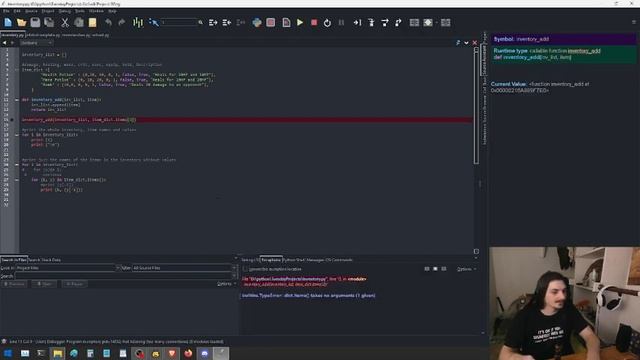Click the Save All icon

(x=49, y=22)
